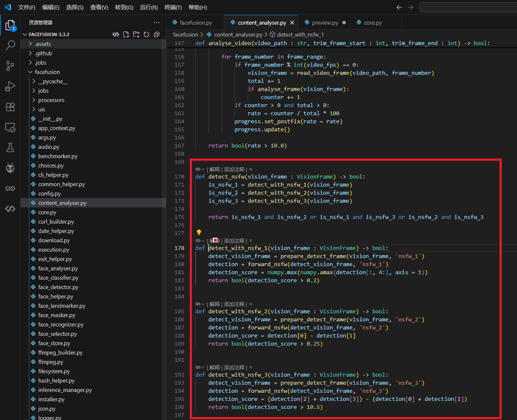Screen dimensions: 517x420
Task: Click the lightbulb code action icon
Action: click(x=199, y=233)
